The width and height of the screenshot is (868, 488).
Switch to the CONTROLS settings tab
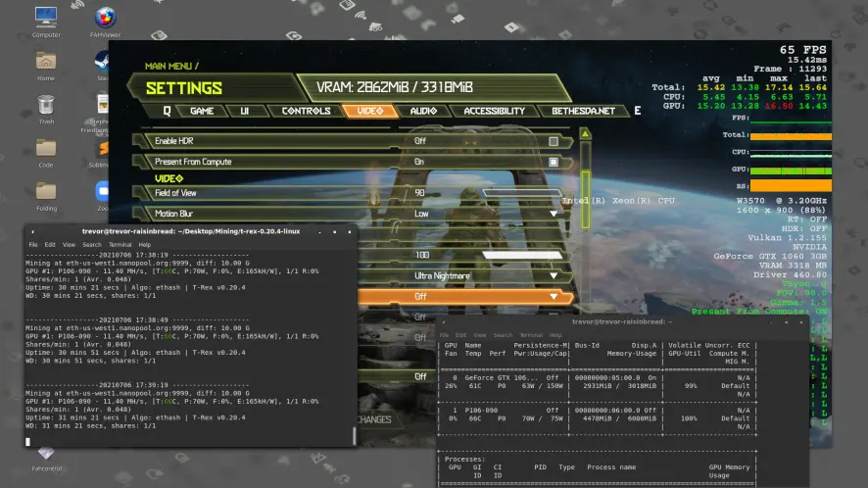click(x=306, y=111)
